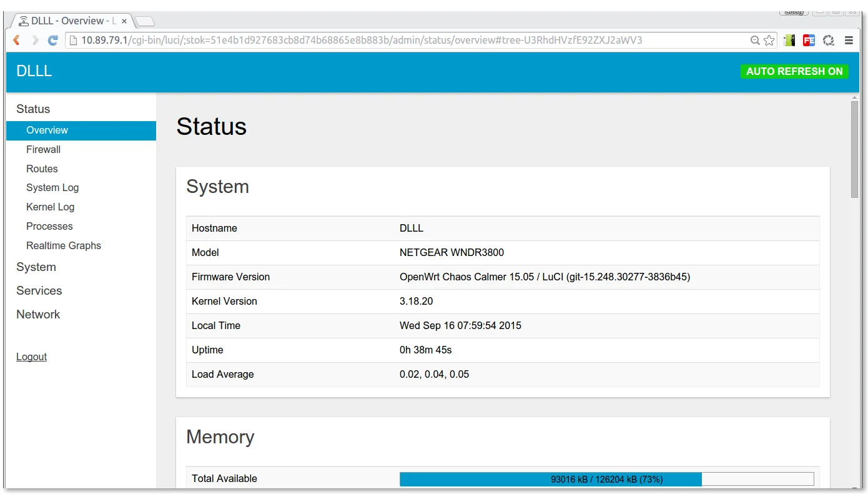Click the Logout link
868x502 pixels.
pyautogui.click(x=31, y=357)
